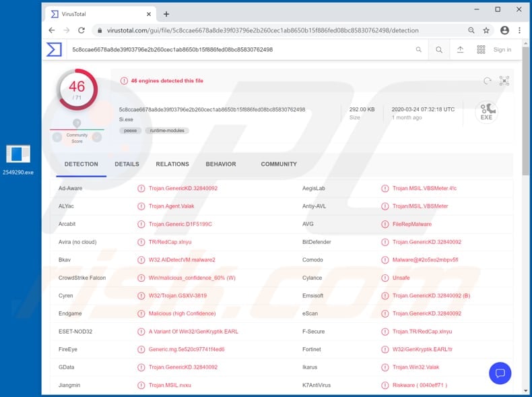This screenshot has width=532, height=397.
Task: Open the apps grid icon
Action: tap(481, 50)
